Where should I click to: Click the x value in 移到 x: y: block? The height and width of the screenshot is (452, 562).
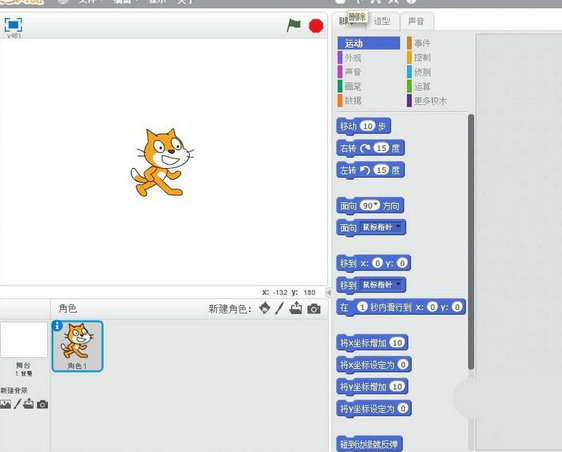click(x=377, y=263)
